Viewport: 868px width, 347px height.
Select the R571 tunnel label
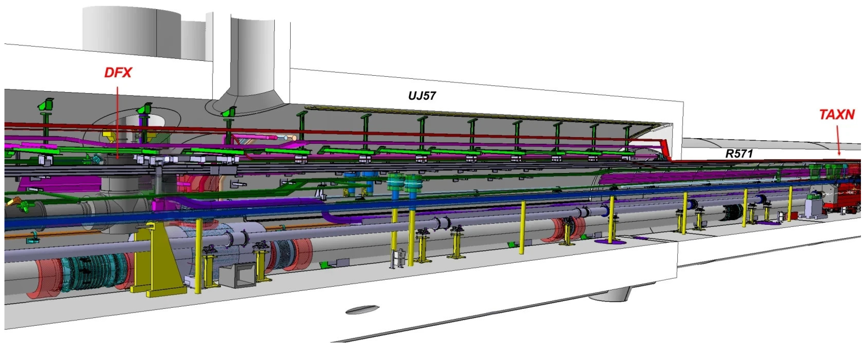click(x=739, y=154)
